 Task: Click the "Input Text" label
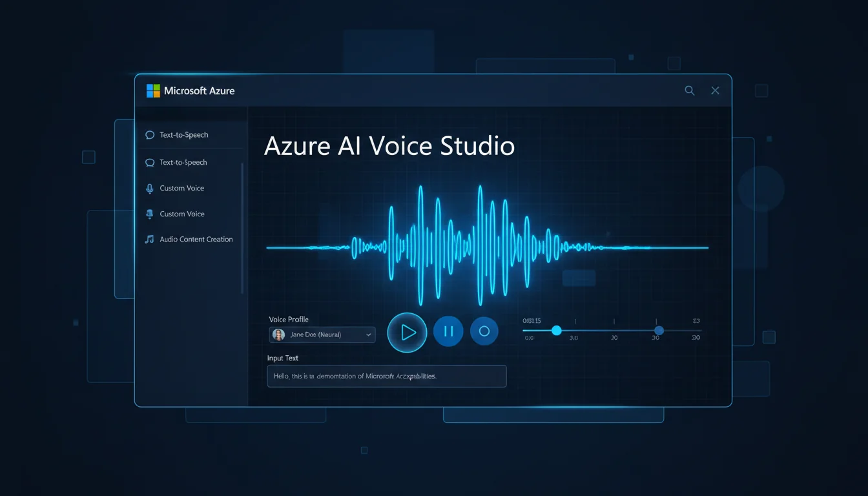283,358
